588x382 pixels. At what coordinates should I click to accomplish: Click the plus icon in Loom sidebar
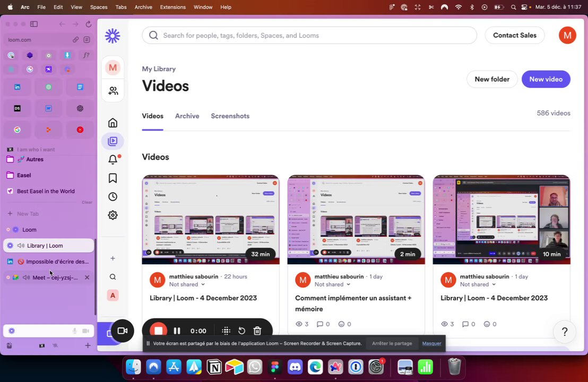pos(113,258)
